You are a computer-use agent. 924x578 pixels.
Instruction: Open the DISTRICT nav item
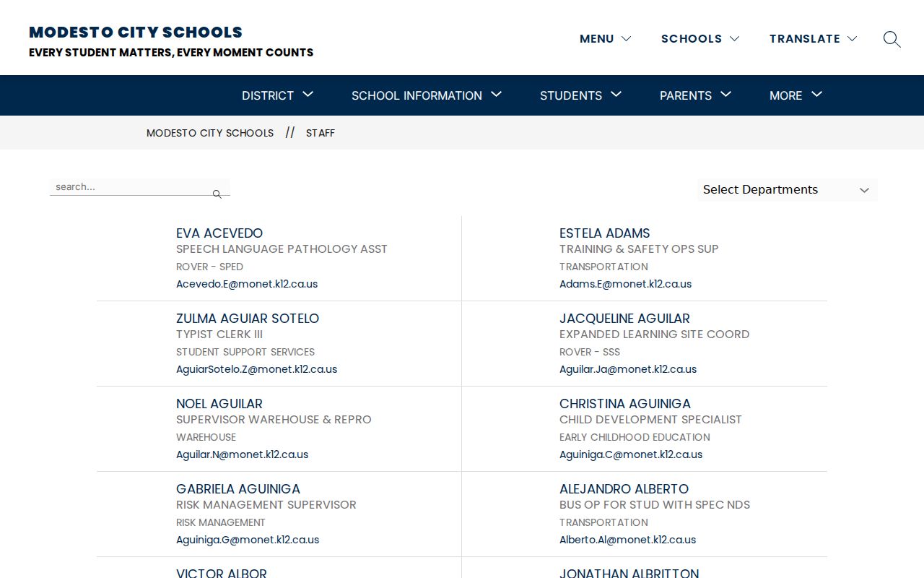(268, 95)
